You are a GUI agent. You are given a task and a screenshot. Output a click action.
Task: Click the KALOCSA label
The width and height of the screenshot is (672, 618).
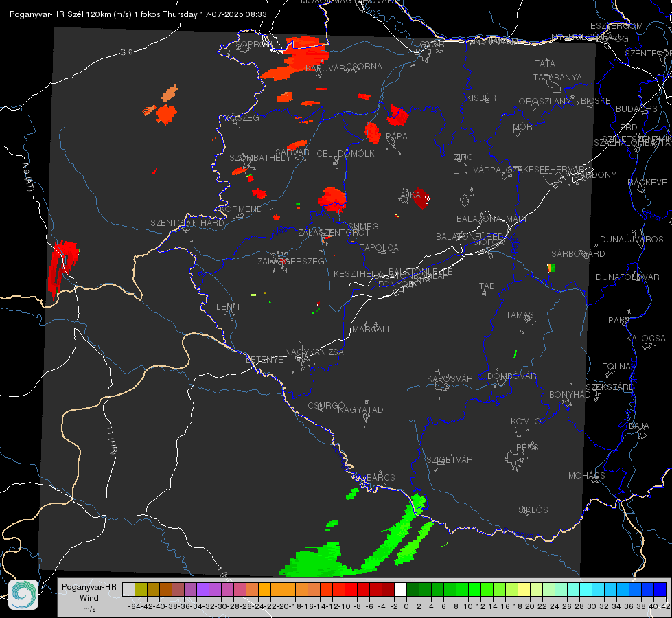coord(645,339)
